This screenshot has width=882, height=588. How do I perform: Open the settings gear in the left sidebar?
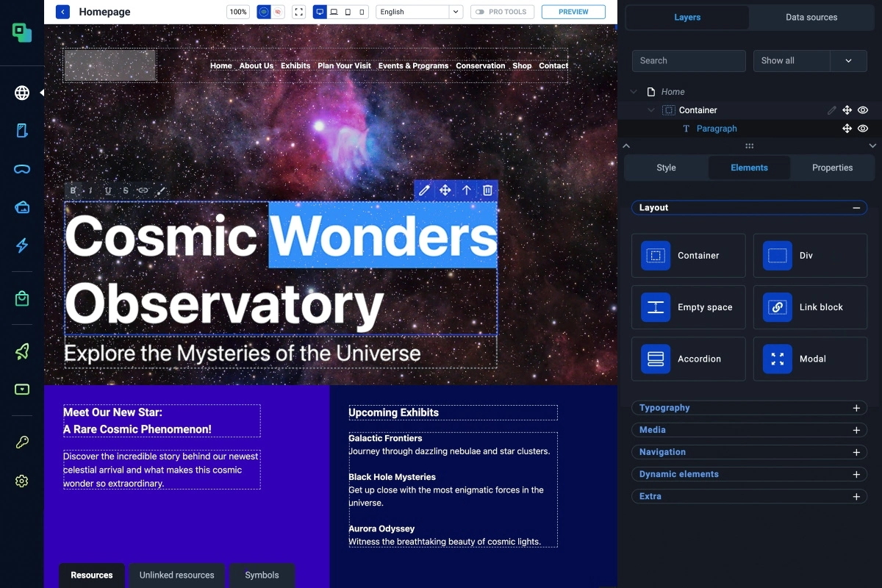(x=22, y=481)
